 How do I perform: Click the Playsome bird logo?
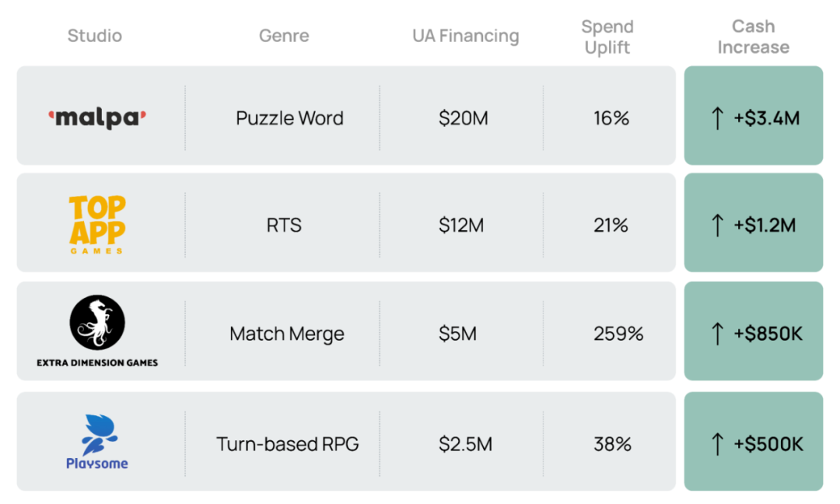pyautogui.click(x=97, y=434)
